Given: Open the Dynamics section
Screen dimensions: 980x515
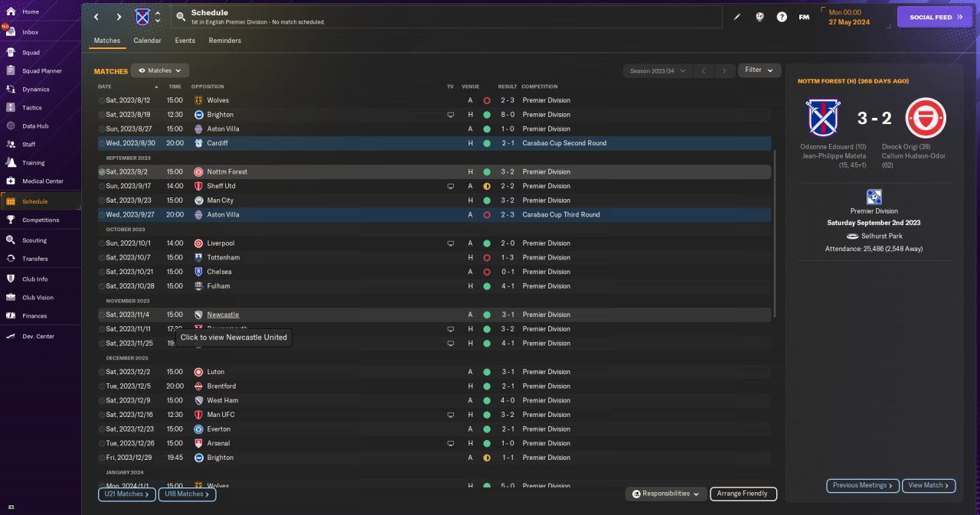Looking at the screenshot, I should pos(35,90).
